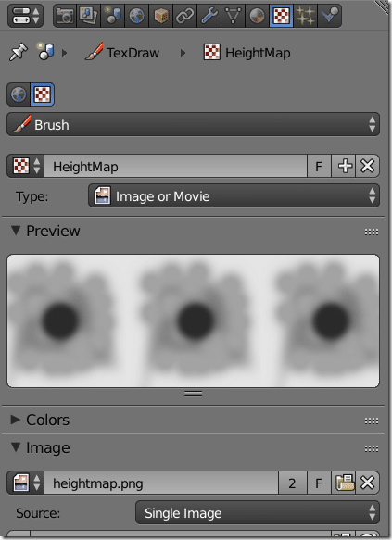
Task: Toggle the pin icon for context
Action: coord(19,53)
